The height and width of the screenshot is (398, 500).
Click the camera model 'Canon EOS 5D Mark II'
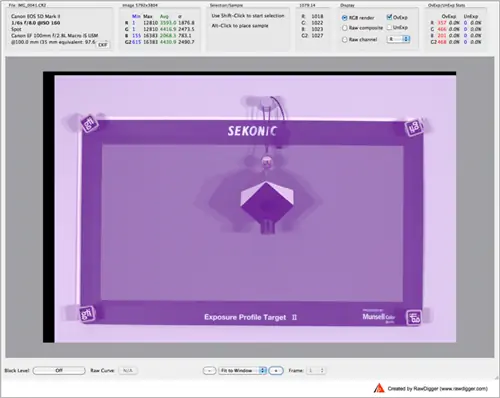[x=36, y=16]
